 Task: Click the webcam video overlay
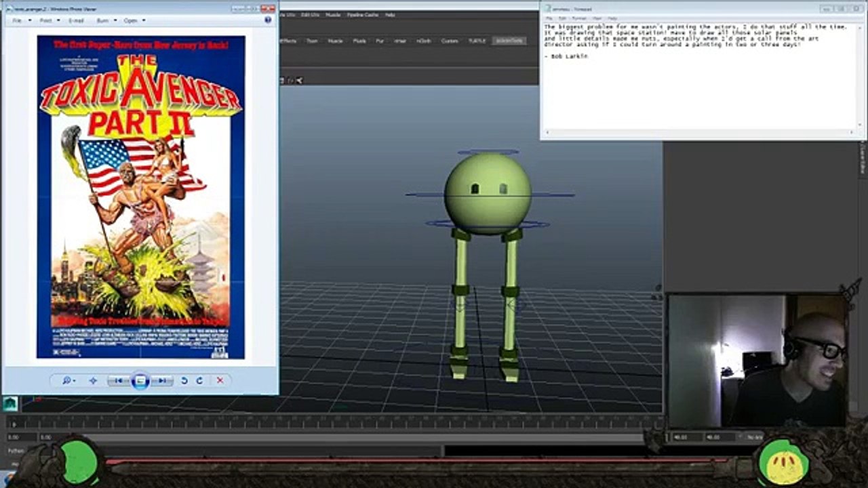[757, 361]
